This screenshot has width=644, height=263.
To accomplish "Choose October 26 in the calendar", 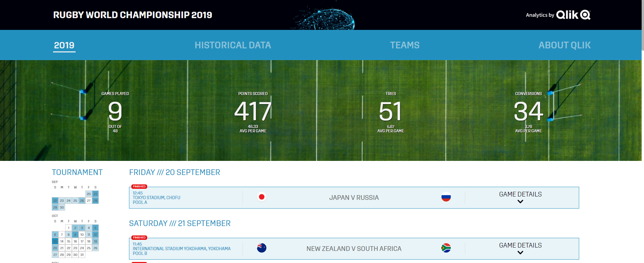I will click(x=95, y=248).
